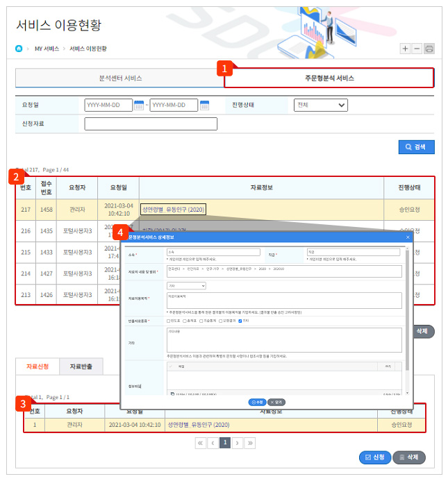Uncheck the 기타 checkbox in popup
Viewport: 448px width, 481px height.
tap(240, 321)
